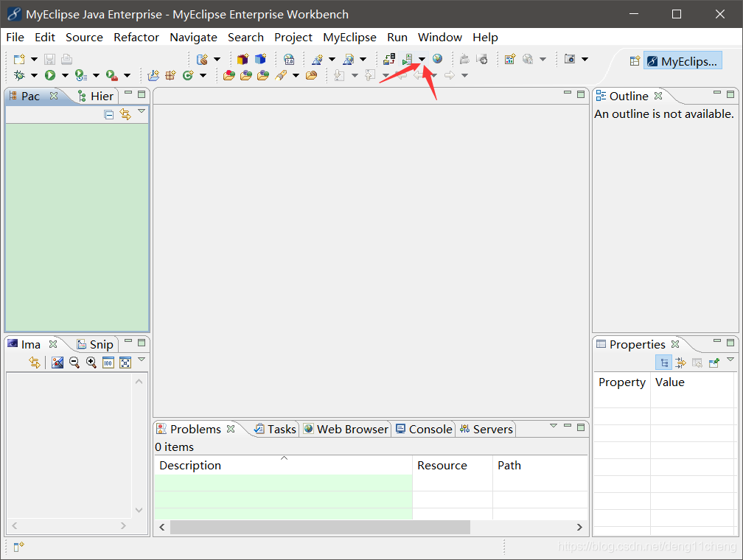Minimize the Outline panel

[717, 94]
